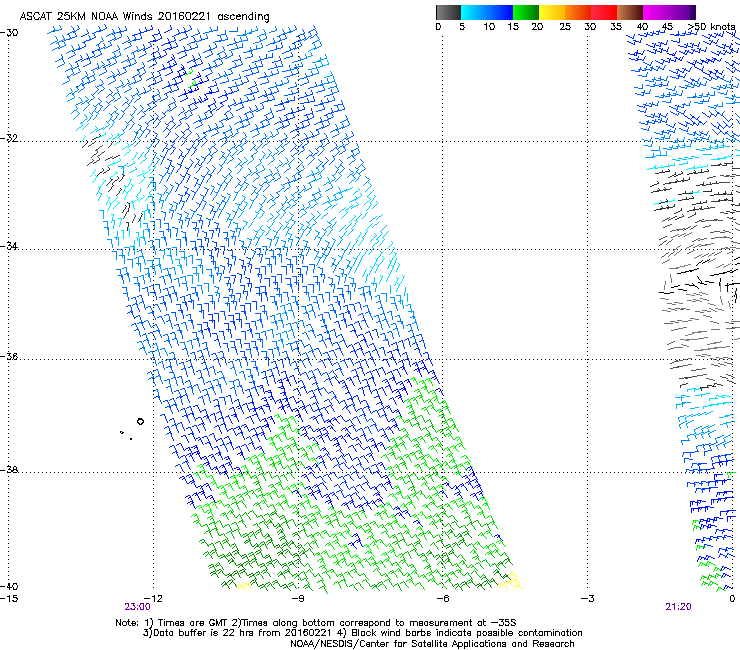Select the '40' legend scale label
Screen dimensions: 740x650
[x=642, y=26]
